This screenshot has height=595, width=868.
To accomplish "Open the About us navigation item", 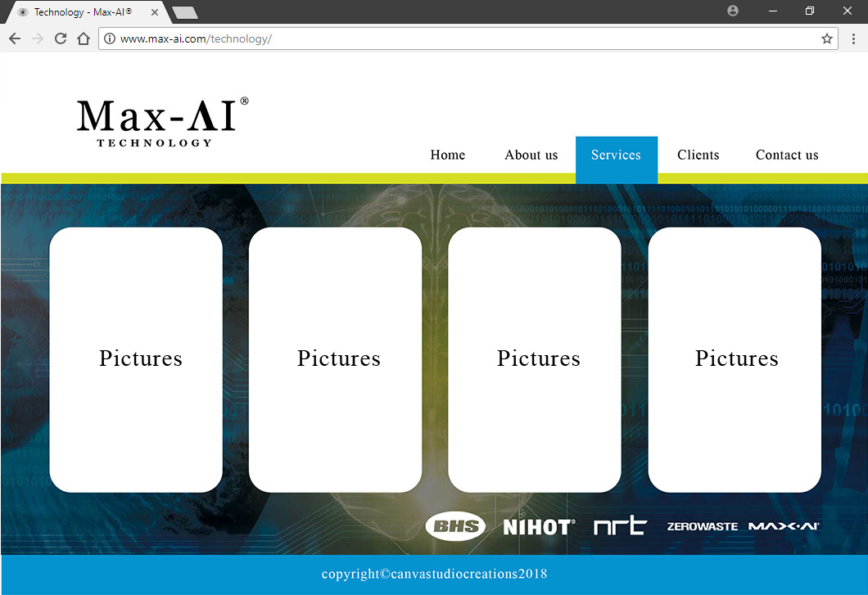I will [x=531, y=155].
